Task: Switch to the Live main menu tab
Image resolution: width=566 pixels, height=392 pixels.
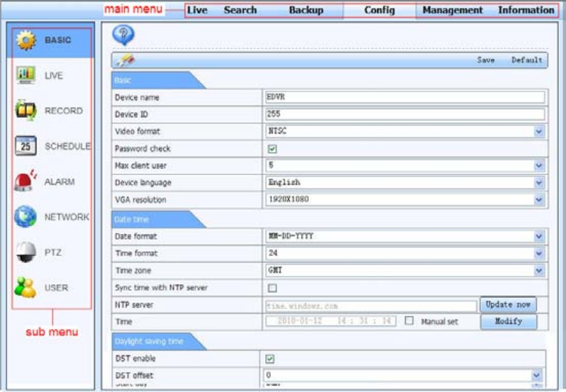Action: pos(197,10)
